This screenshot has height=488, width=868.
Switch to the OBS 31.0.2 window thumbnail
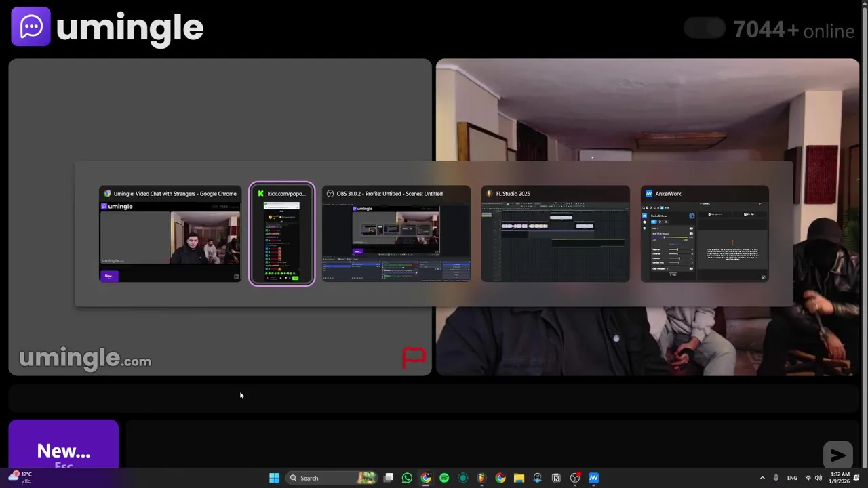tap(396, 234)
